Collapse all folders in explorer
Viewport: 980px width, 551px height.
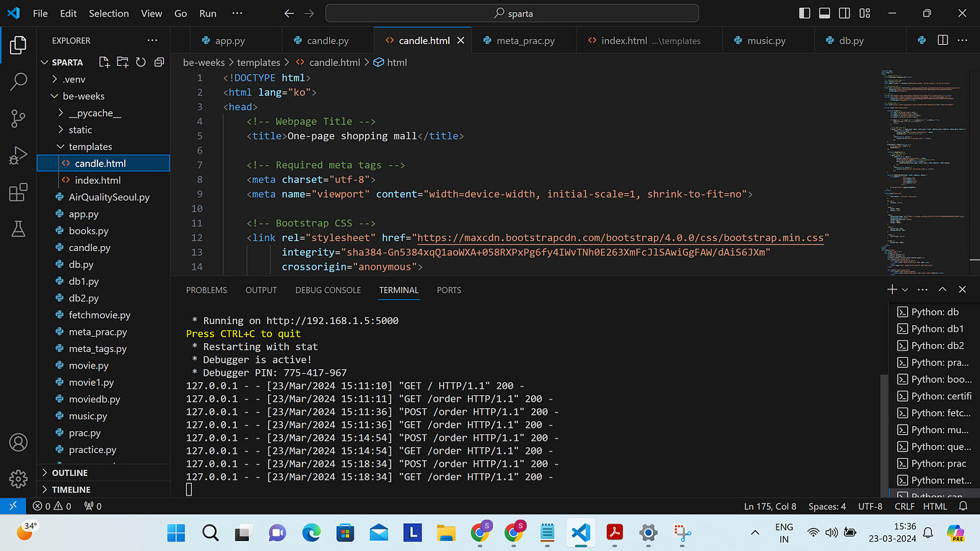(x=159, y=62)
